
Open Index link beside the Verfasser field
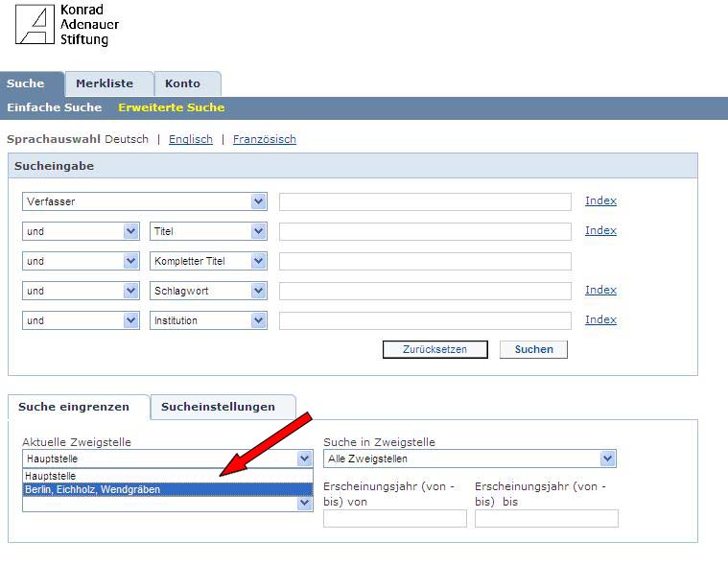click(x=600, y=200)
